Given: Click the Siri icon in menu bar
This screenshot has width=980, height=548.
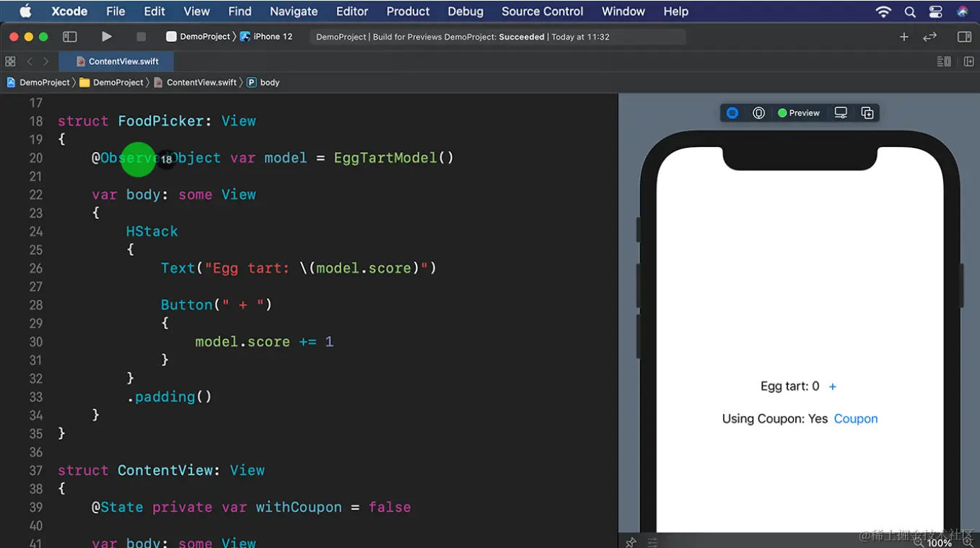Looking at the screenshot, I should click(x=963, y=12).
